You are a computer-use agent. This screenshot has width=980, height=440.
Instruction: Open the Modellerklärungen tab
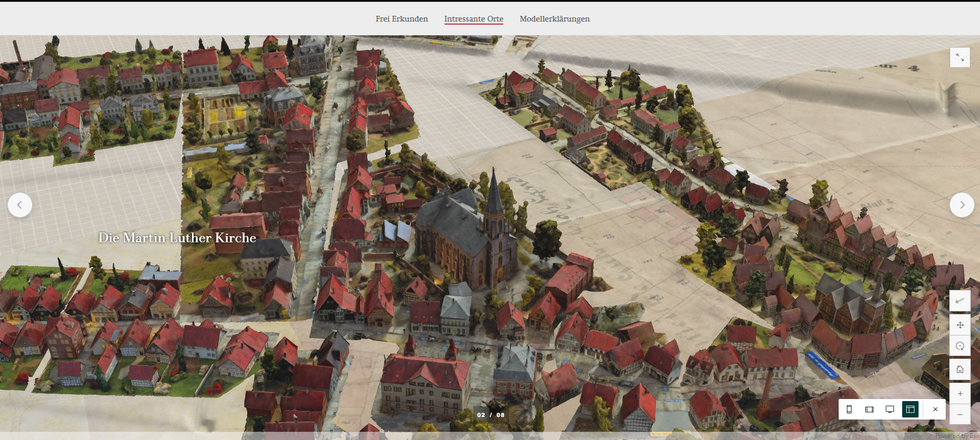point(554,19)
